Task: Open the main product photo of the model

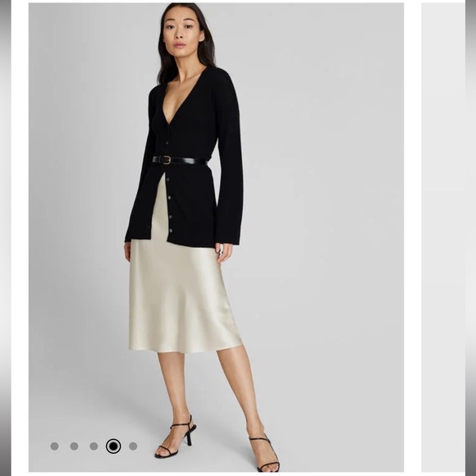Action: pos(216,237)
